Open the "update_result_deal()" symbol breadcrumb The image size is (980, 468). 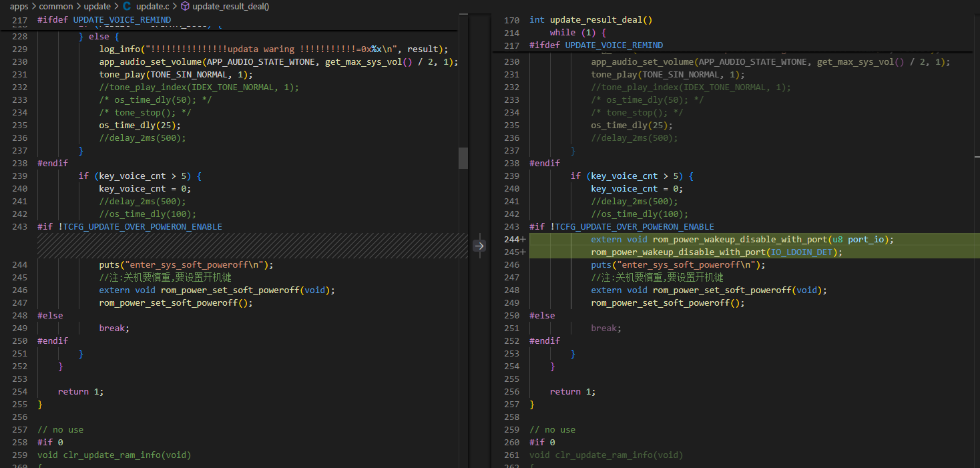tap(230, 6)
